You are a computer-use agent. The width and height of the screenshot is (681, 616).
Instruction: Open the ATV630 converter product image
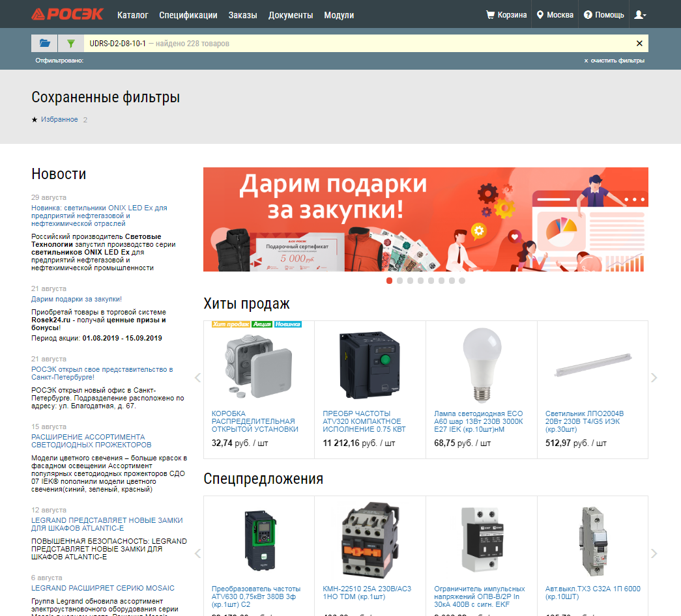260,540
